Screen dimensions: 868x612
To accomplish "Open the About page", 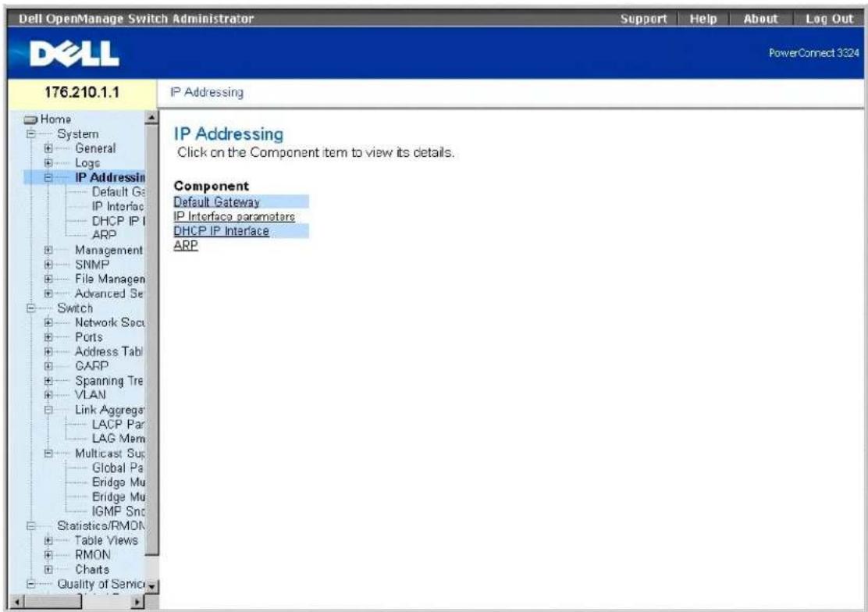I will click(x=760, y=19).
